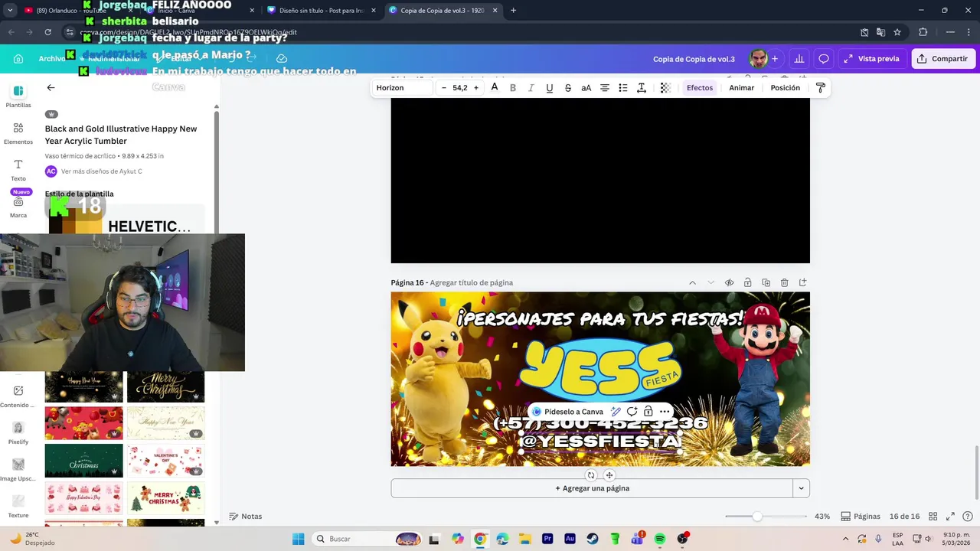Open comments speech bubble icon
The image size is (980, 551).
pos(824,59)
